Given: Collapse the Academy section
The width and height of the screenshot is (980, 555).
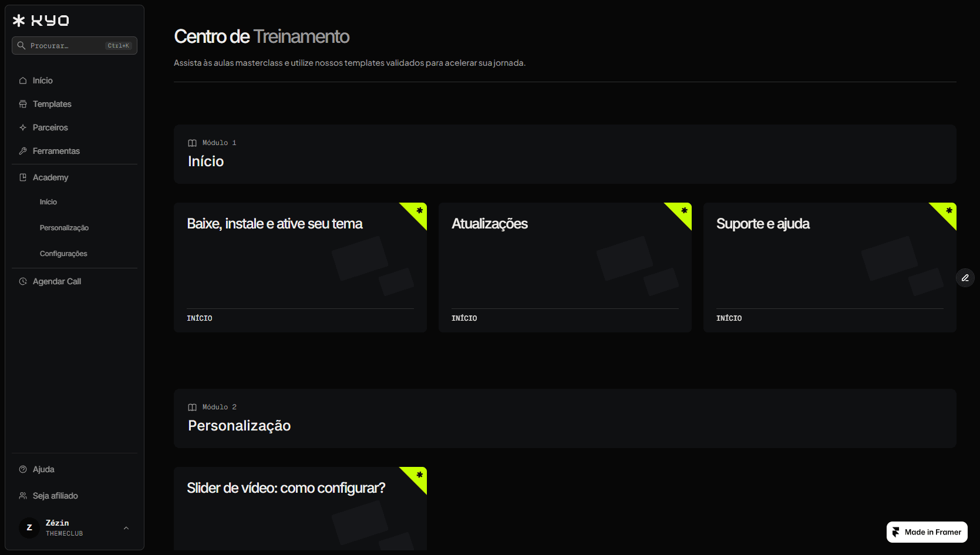Looking at the screenshot, I should [75, 177].
